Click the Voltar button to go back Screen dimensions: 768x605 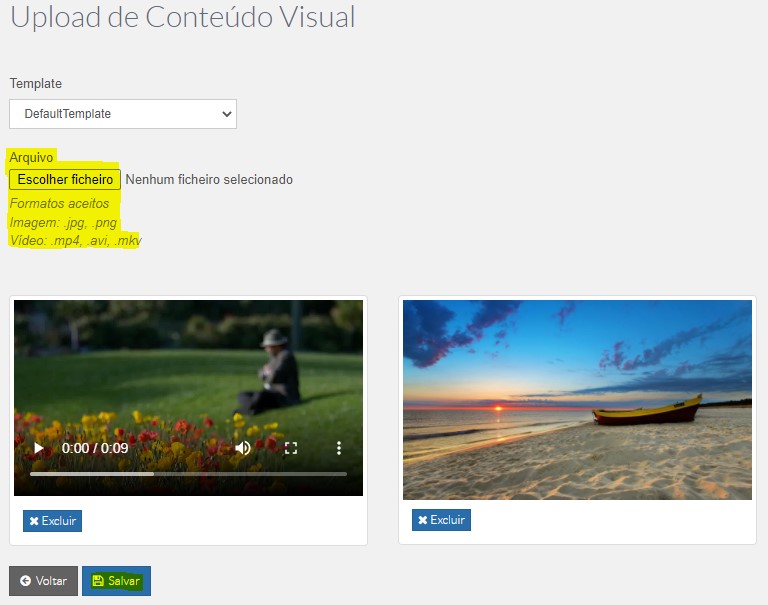[x=44, y=581]
